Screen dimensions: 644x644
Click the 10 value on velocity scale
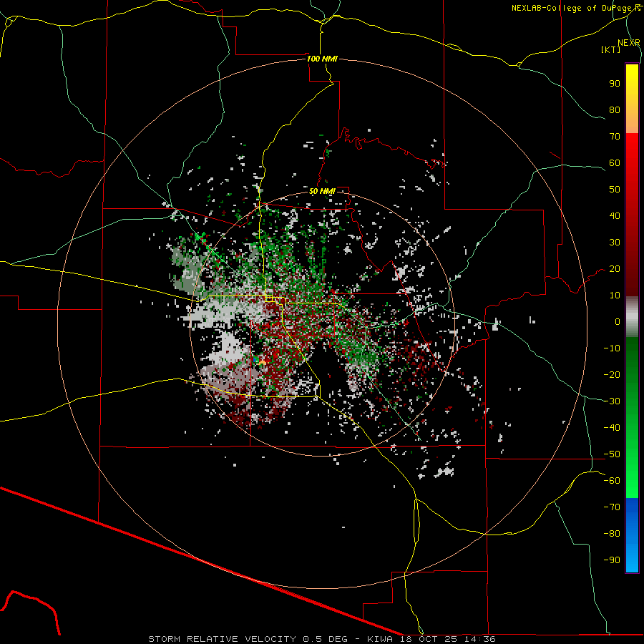tap(615, 296)
